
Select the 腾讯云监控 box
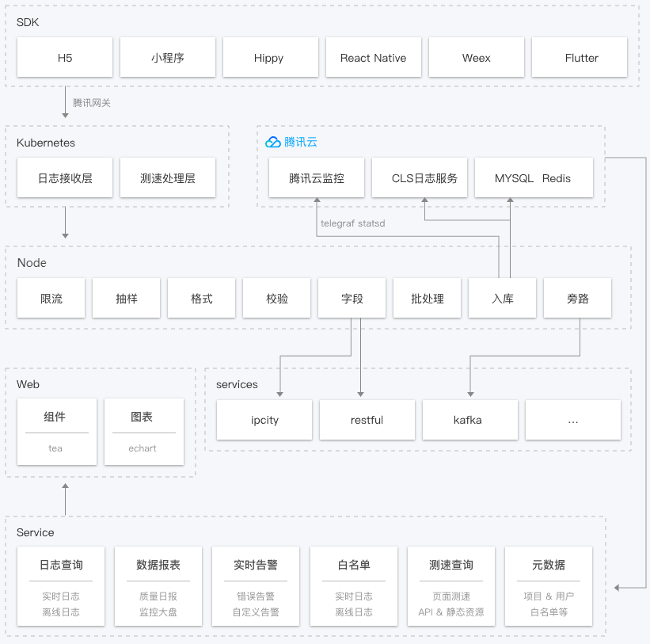pos(317,177)
